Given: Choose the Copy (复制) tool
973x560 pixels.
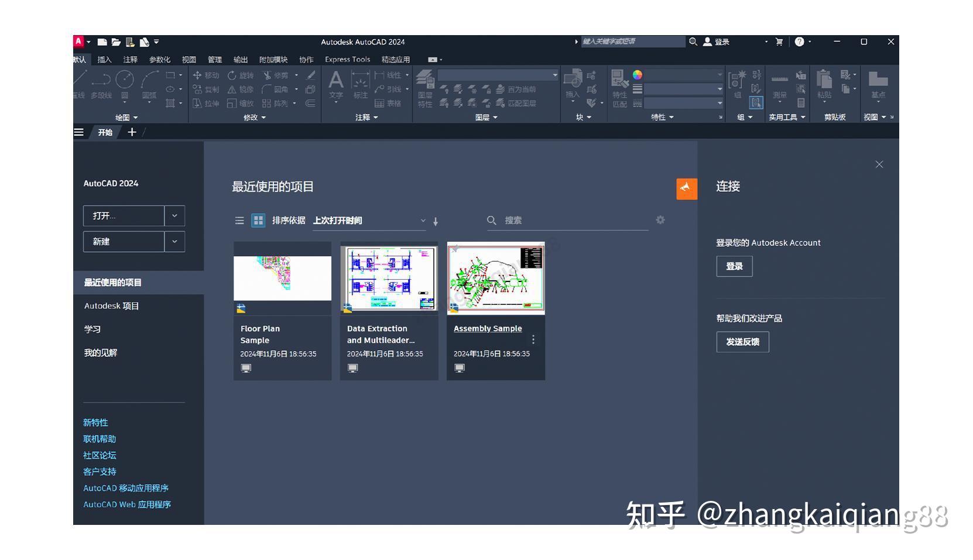Looking at the screenshot, I should pyautogui.click(x=205, y=90).
